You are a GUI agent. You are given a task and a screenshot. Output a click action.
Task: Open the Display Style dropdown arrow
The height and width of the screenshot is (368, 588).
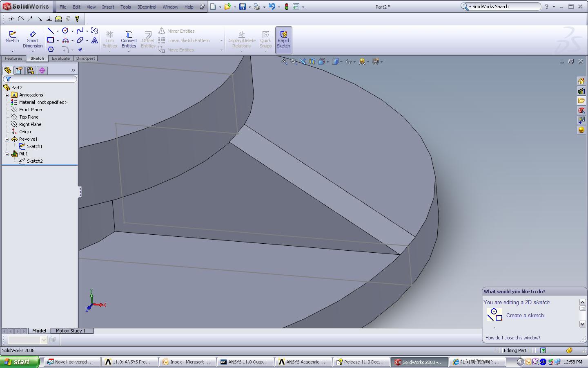341,62
